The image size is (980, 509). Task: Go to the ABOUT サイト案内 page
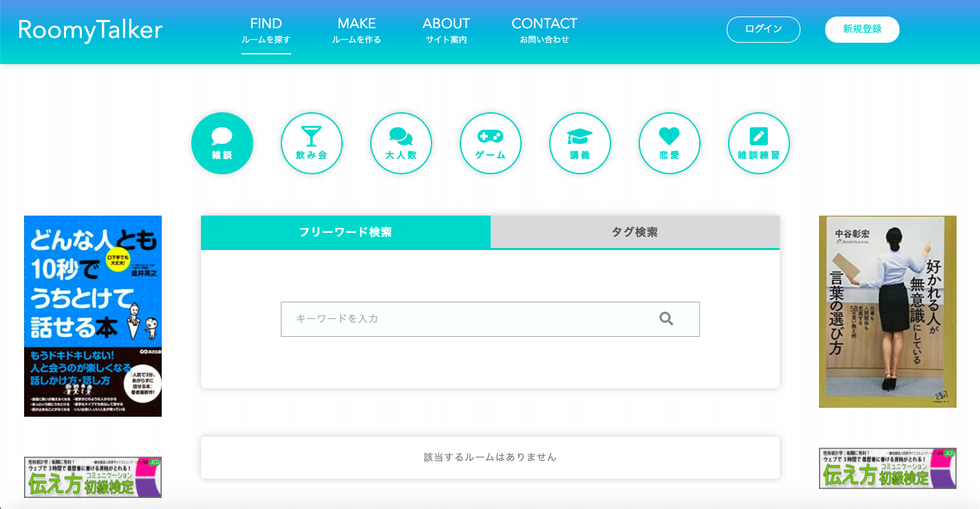(x=446, y=31)
